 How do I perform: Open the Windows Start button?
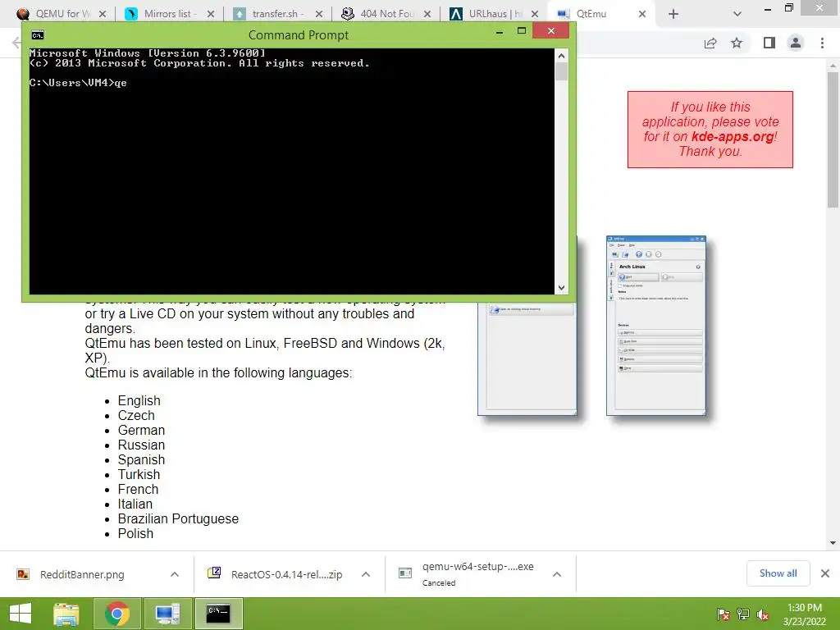point(21,614)
